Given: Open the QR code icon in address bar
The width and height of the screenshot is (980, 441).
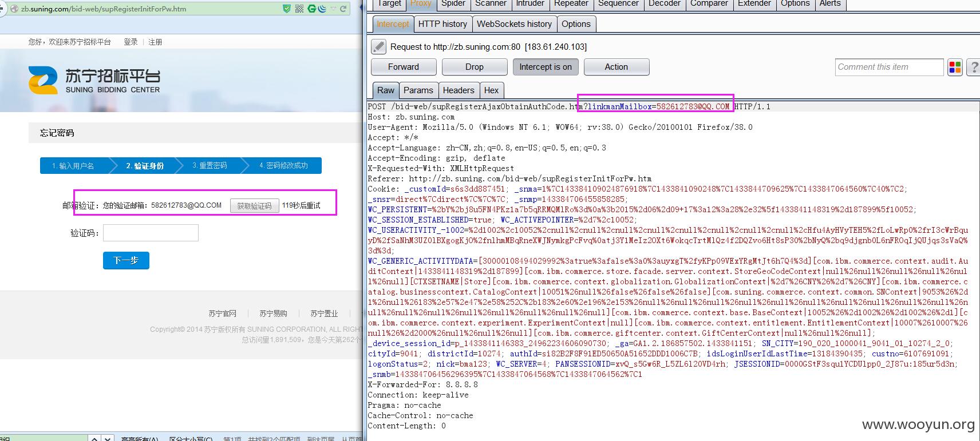Looking at the screenshot, I should click(x=299, y=9).
